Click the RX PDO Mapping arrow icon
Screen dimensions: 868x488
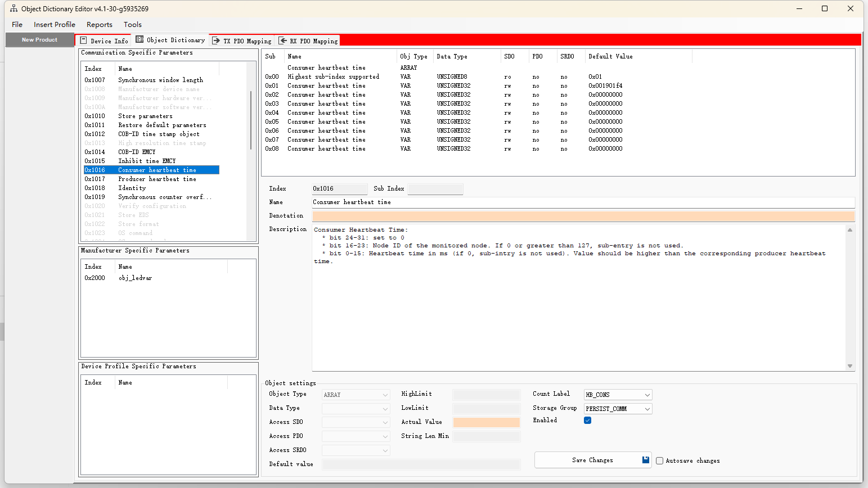point(283,40)
